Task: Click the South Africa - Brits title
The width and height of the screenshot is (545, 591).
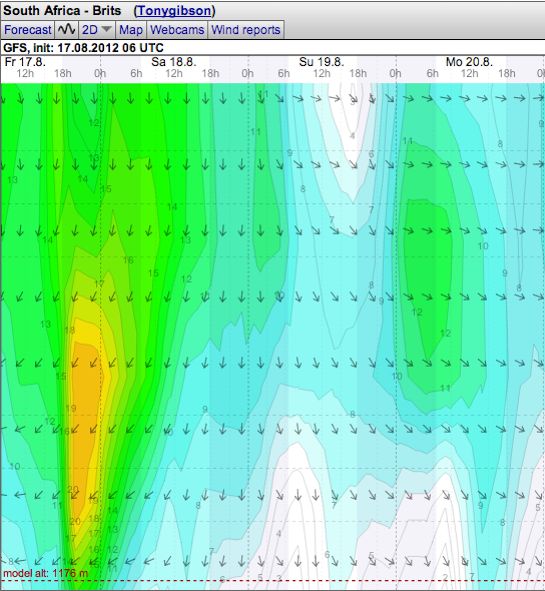Action: [x=62, y=11]
